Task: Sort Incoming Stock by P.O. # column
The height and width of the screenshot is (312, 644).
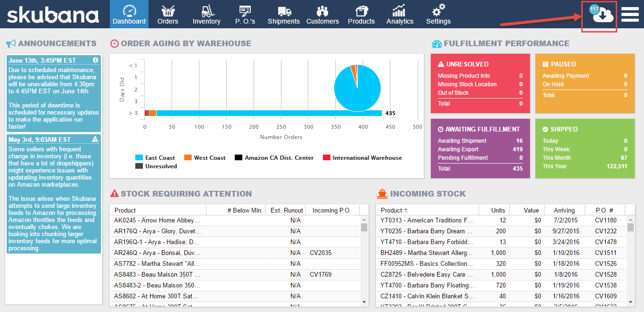Action: tap(604, 210)
